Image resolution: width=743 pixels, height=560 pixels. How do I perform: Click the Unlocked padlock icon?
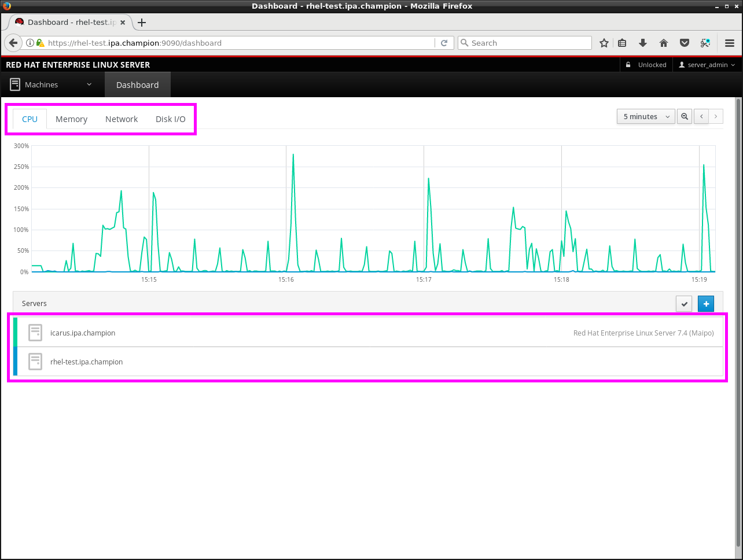(628, 65)
